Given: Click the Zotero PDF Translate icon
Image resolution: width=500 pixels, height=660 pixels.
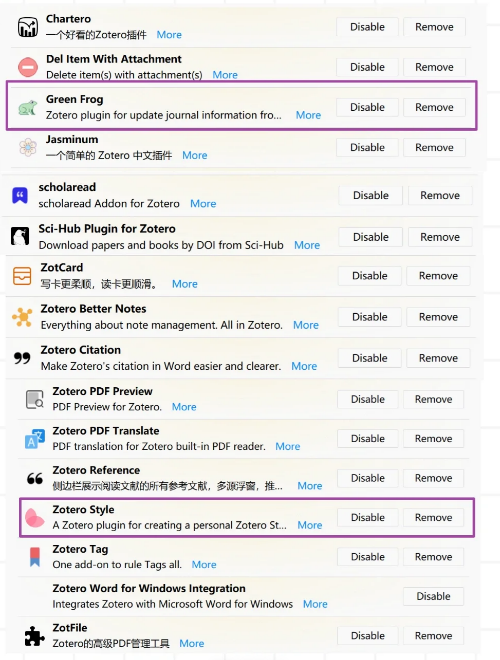Looking at the screenshot, I should click(35, 439).
